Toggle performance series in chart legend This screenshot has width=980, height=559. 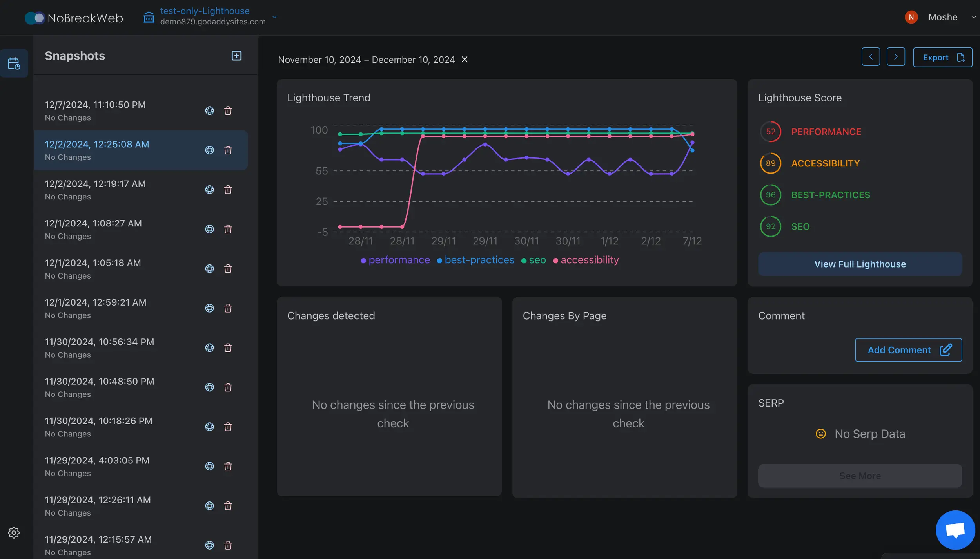[395, 260]
